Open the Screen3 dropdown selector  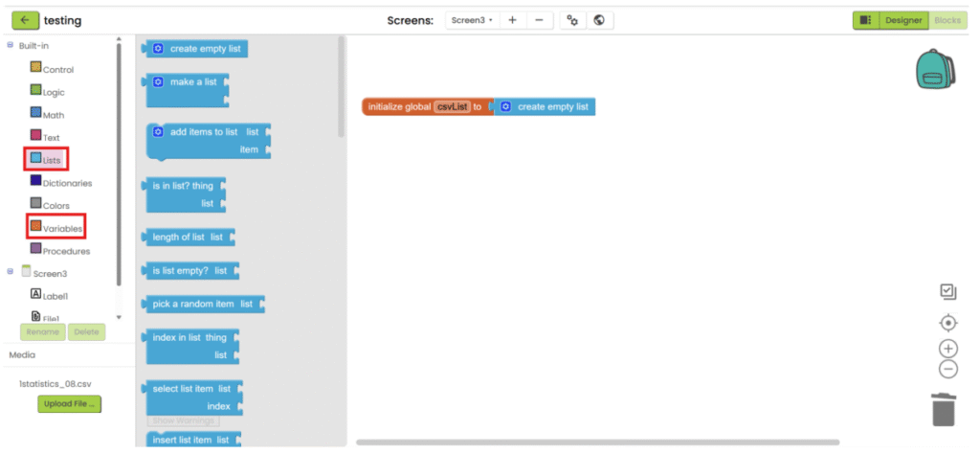[471, 20]
